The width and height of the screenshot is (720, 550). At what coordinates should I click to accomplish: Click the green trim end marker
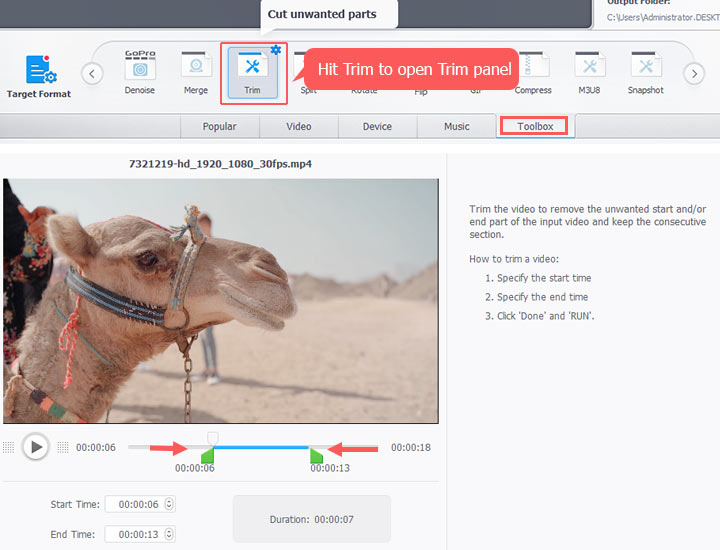coord(316,456)
